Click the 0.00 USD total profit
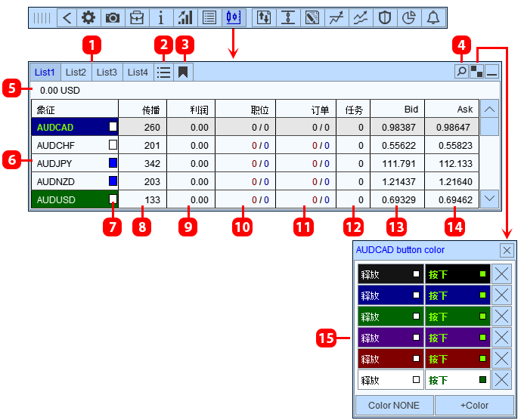 60,91
